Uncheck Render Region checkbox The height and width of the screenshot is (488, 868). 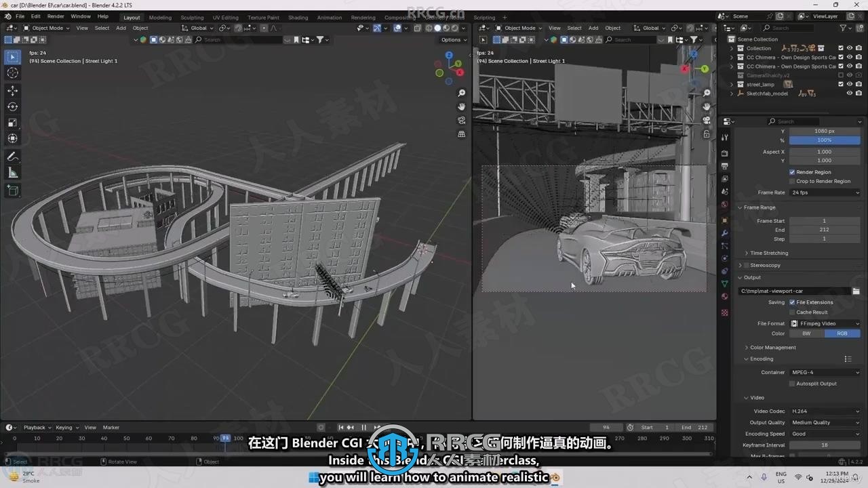coord(792,172)
